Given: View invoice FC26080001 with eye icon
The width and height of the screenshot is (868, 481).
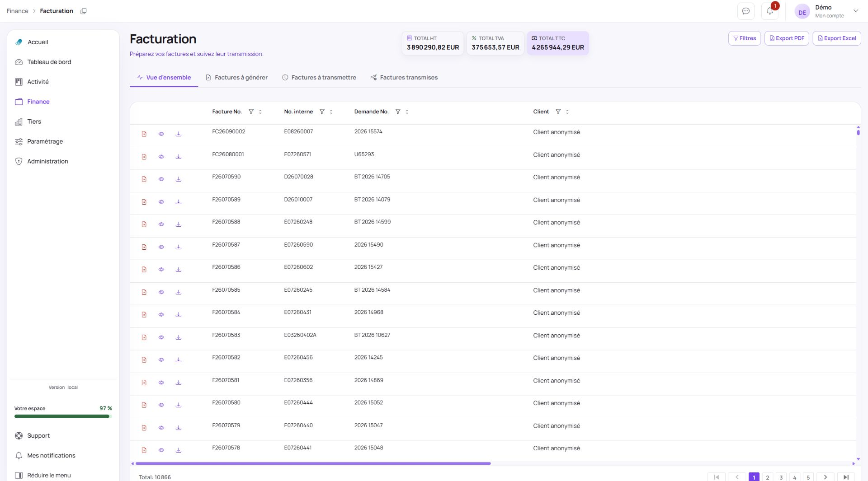Looking at the screenshot, I should 161,157.
